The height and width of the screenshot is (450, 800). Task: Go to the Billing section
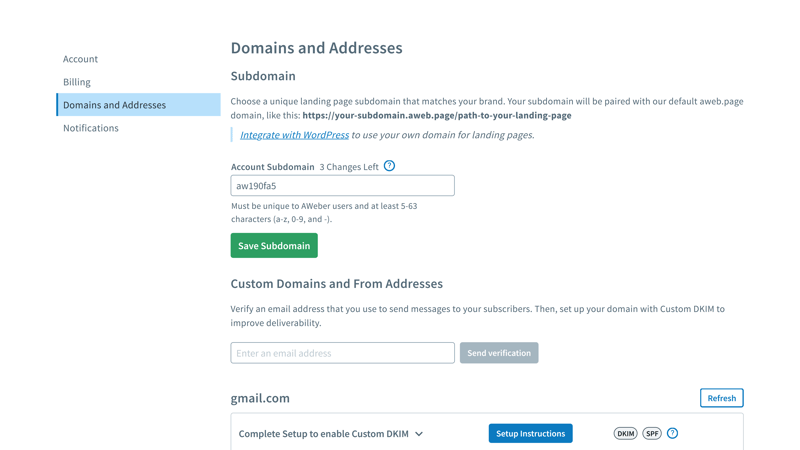tap(77, 82)
